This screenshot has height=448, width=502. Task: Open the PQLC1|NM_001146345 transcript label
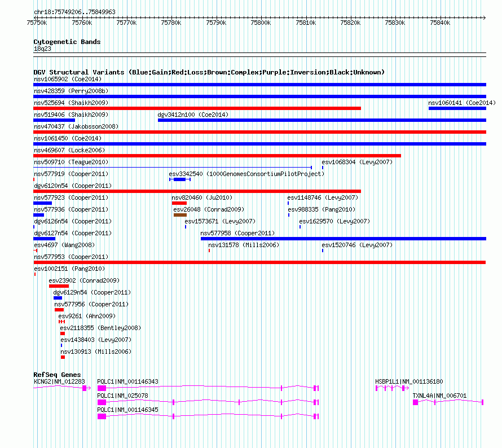(x=127, y=410)
